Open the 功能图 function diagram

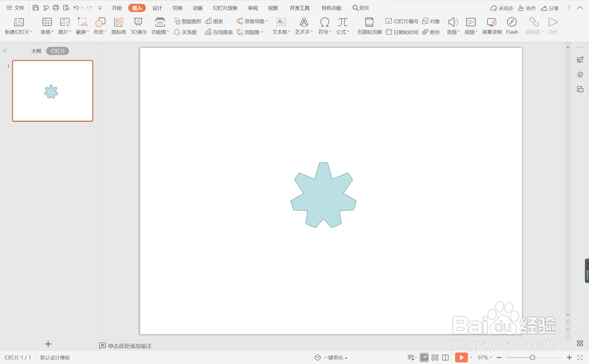click(x=160, y=26)
